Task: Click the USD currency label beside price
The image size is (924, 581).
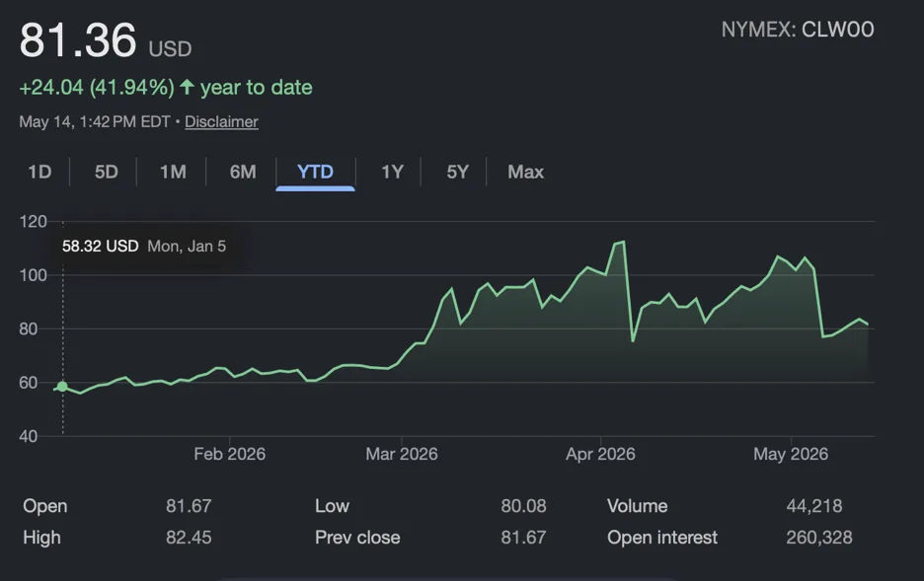Action: (x=170, y=49)
